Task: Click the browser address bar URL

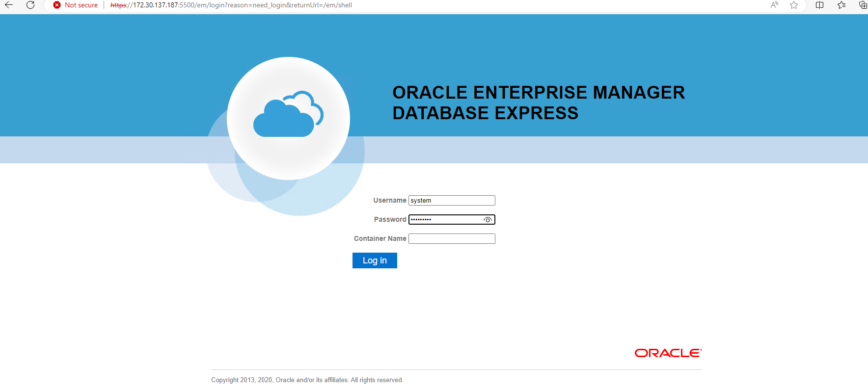Action: click(x=231, y=5)
